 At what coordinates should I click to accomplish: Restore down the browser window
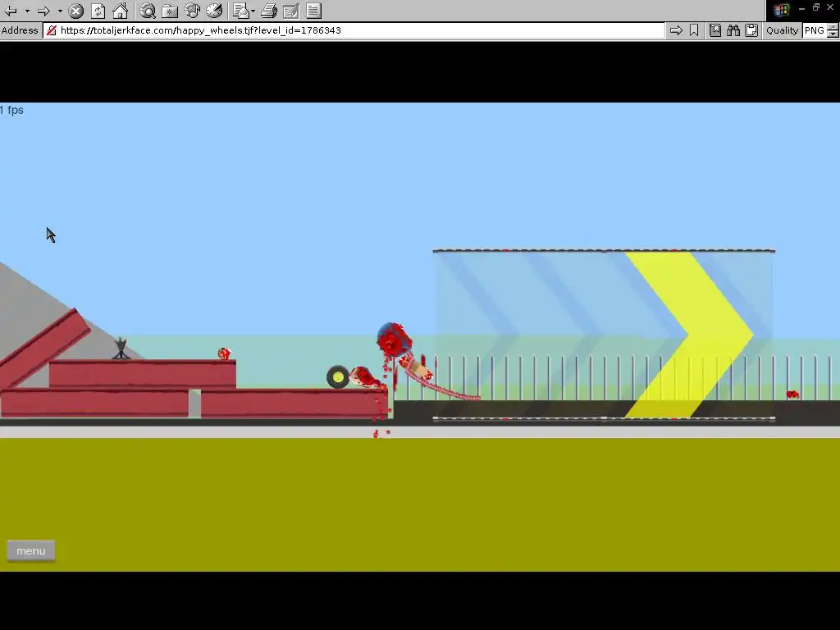coord(816,7)
